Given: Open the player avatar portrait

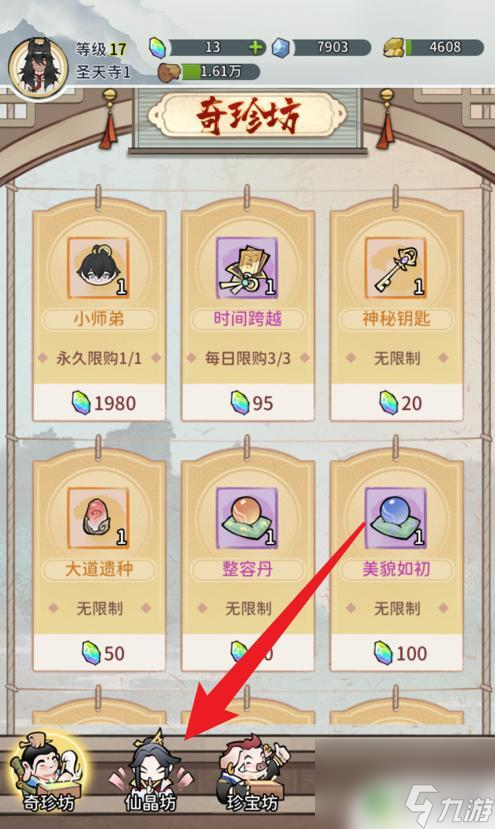Looking at the screenshot, I should tap(37, 67).
